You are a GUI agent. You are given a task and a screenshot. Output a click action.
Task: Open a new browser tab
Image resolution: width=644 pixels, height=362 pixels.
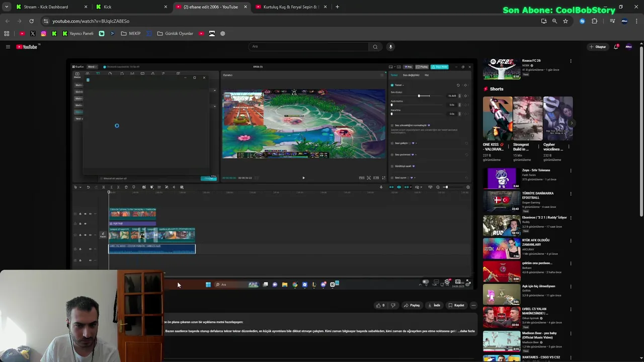[337, 7]
